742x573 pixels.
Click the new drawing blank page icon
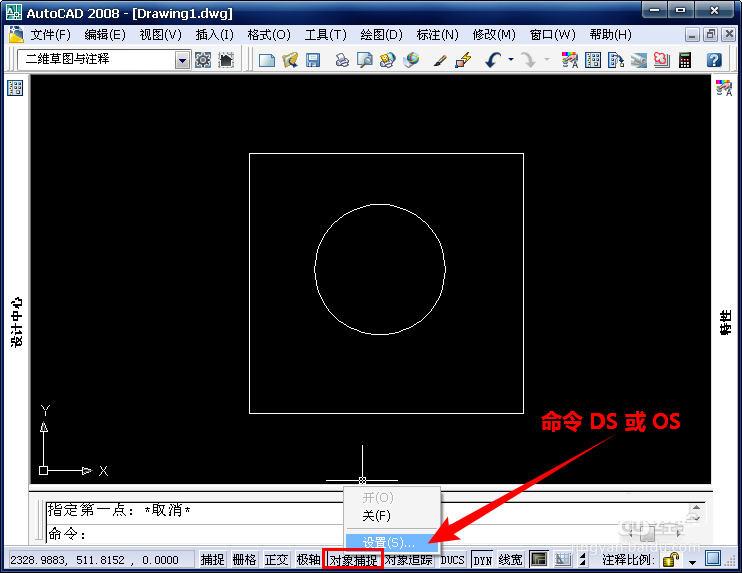point(267,60)
